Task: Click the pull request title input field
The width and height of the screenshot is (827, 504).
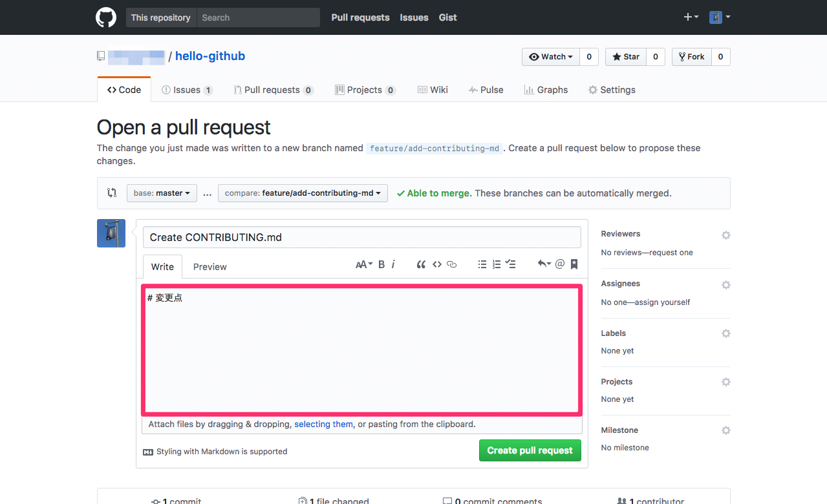Action: pos(361,237)
